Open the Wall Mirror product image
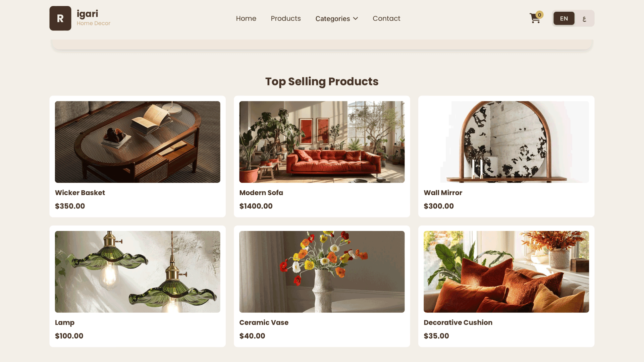Viewport: 644px width, 362px height. point(506,142)
